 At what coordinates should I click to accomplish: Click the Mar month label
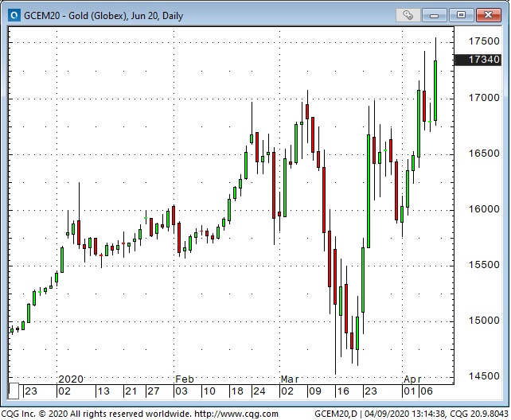pos(290,379)
